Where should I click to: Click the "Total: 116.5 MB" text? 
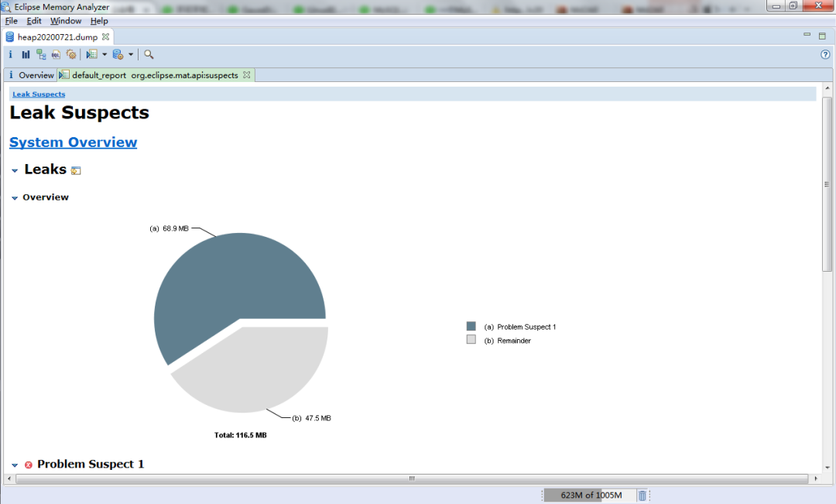[x=241, y=435]
